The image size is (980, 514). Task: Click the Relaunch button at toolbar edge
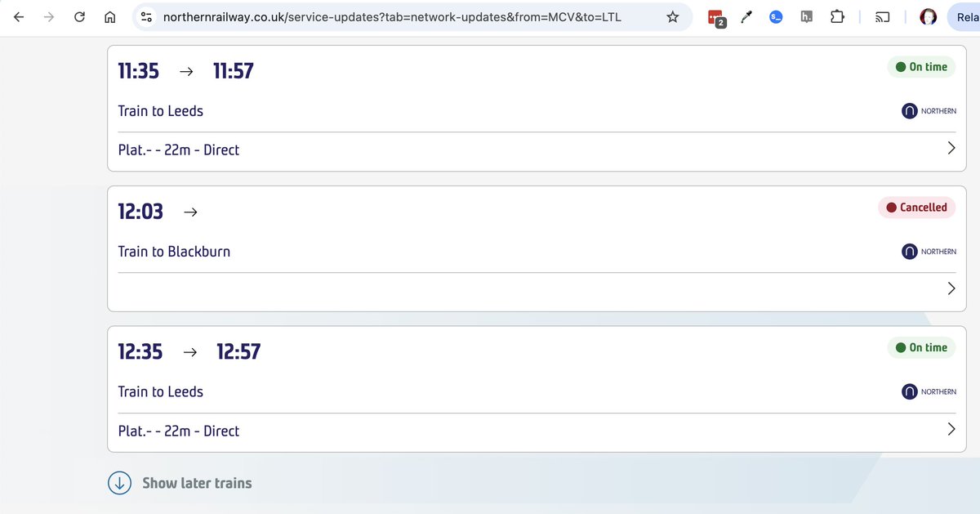[964, 17]
